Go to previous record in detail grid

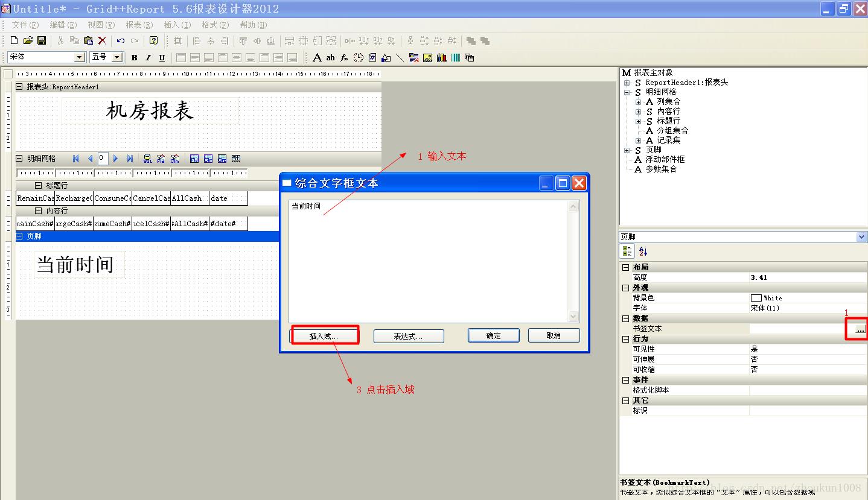pyautogui.click(x=90, y=159)
